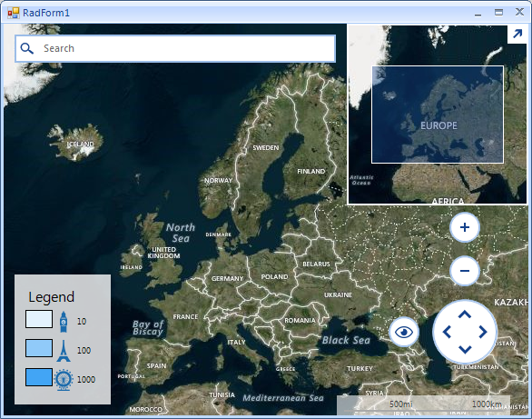Close the RadForm1 window
Viewport: 532px width, 419px height.
(519, 12)
